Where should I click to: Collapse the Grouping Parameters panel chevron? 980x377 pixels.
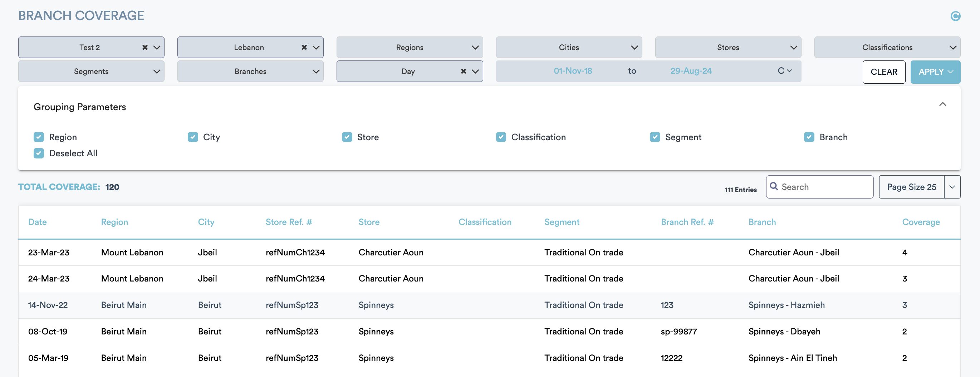click(942, 104)
